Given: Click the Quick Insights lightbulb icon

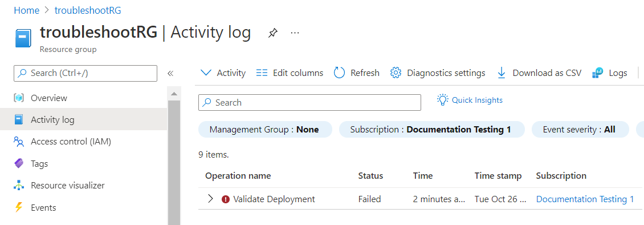Looking at the screenshot, I should (x=442, y=100).
